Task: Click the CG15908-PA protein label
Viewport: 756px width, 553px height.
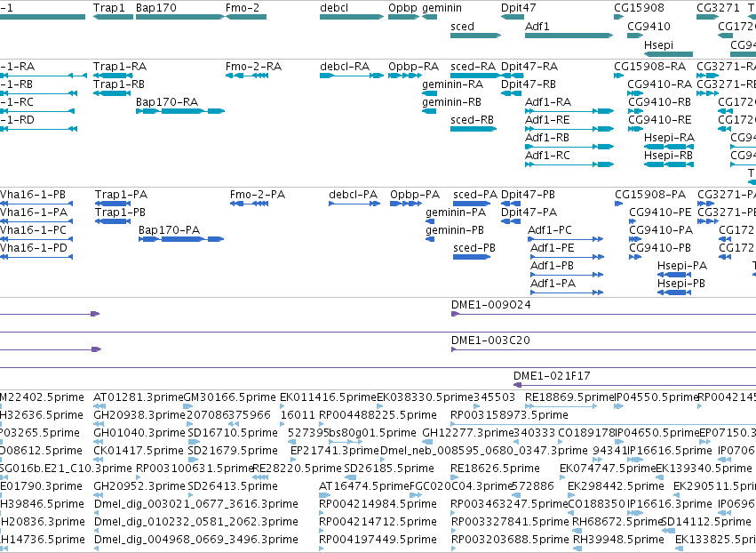Action: (650, 195)
